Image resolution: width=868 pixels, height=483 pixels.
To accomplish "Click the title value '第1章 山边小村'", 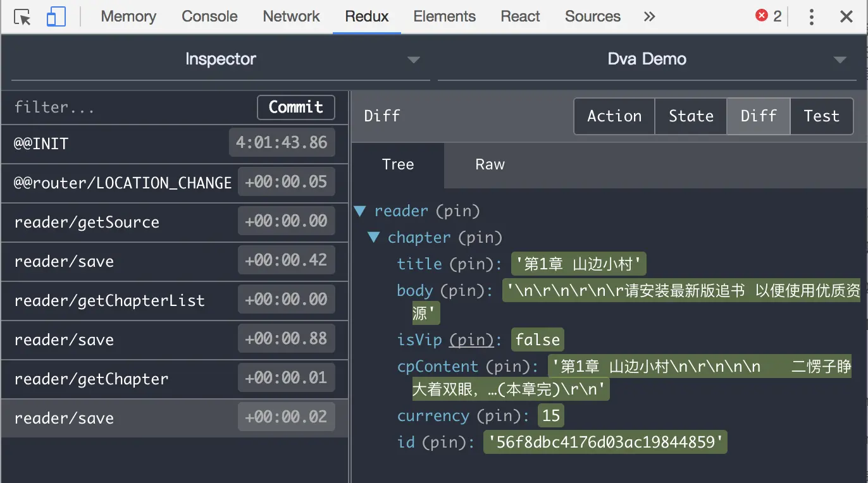I will click(579, 264).
